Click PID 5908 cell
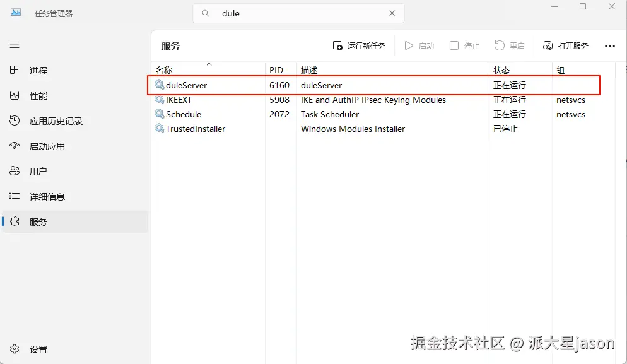 (x=279, y=100)
